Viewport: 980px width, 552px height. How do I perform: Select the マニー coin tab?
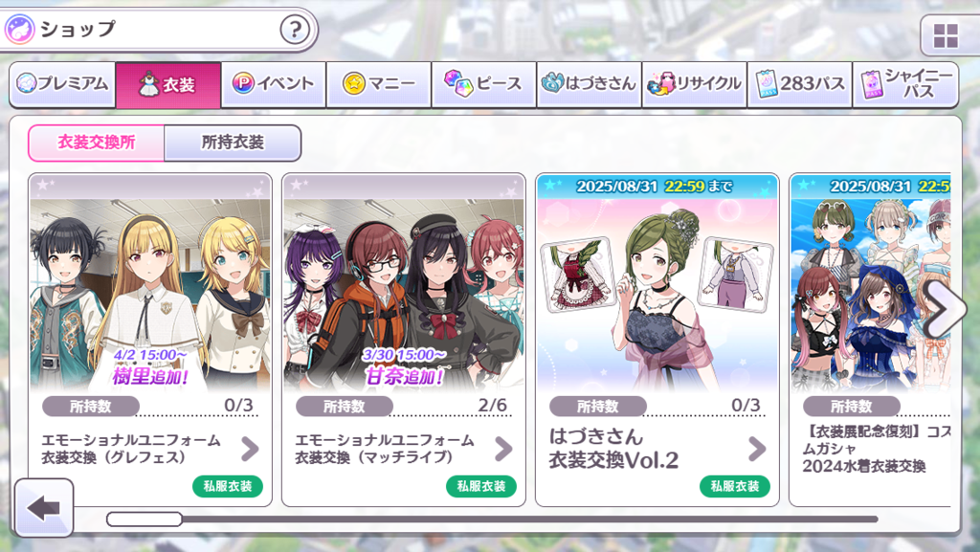[x=379, y=84]
